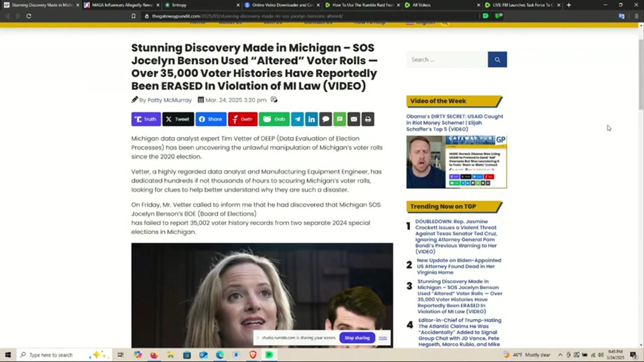Share article on Gab

pyautogui.click(x=274, y=119)
